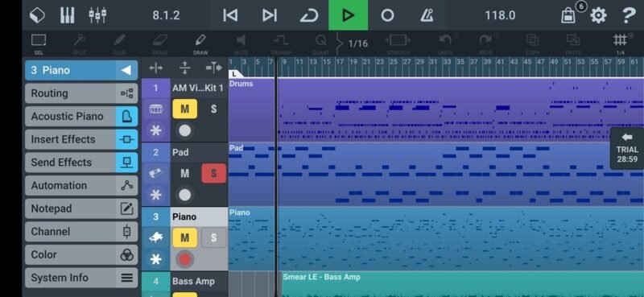This screenshot has height=297, width=644.
Task: Open the Notepad section
Action: click(x=81, y=208)
